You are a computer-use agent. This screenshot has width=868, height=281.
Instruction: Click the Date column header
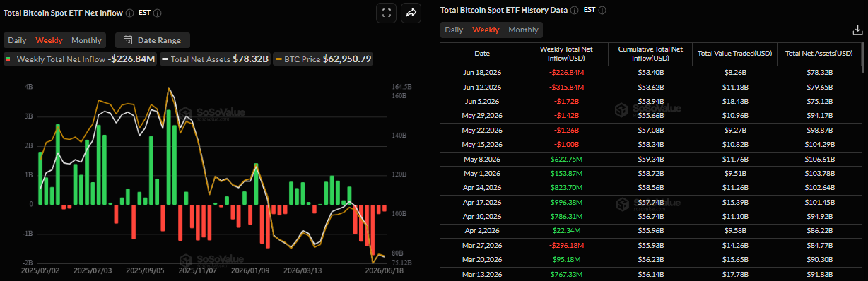coord(481,54)
